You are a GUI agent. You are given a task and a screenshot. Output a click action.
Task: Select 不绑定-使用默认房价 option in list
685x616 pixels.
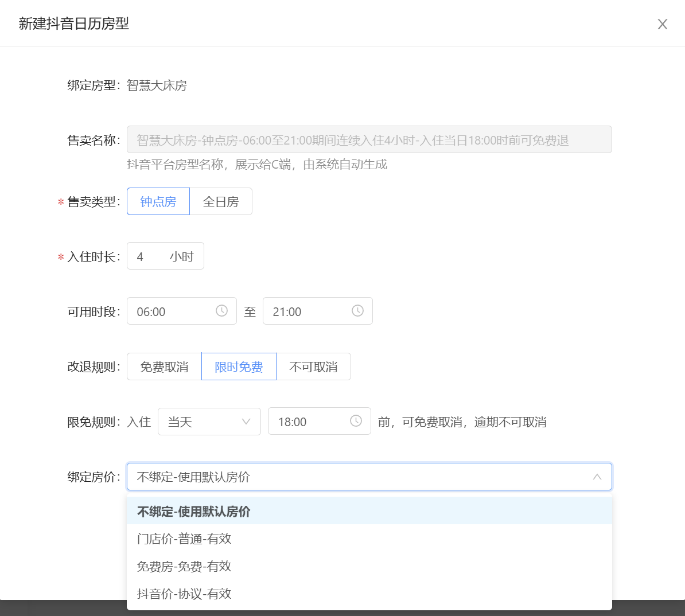click(x=369, y=511)
